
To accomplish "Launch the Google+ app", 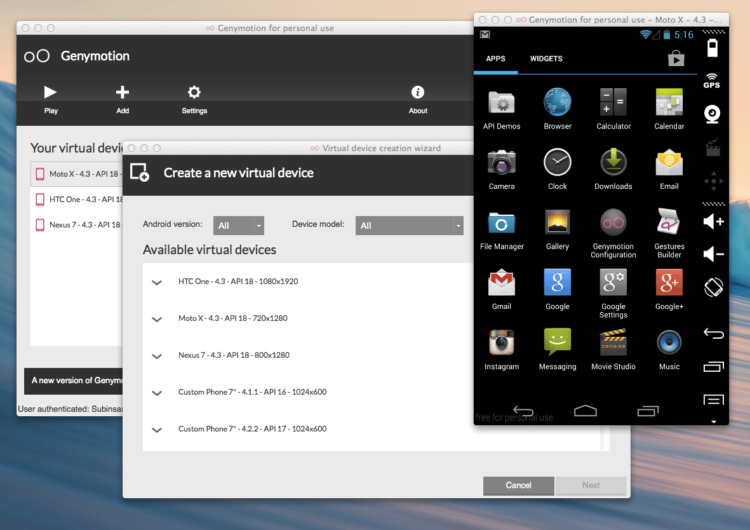I will click(x=669, y=289).
